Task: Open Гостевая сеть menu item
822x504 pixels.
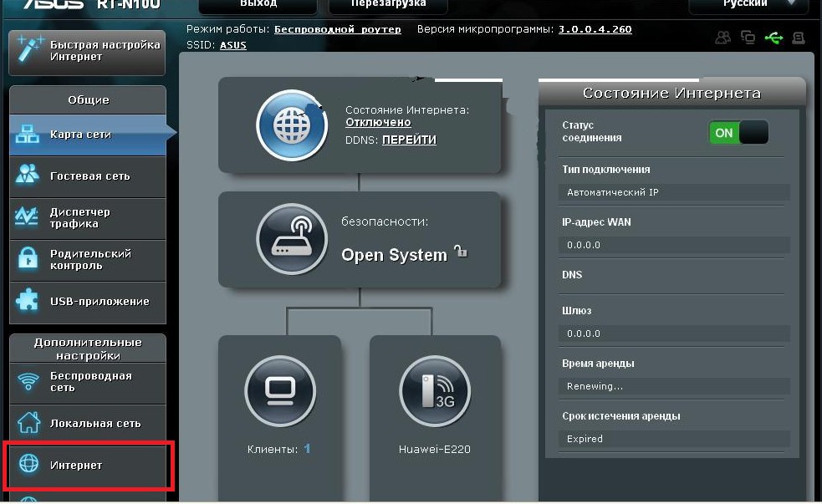Action: pos(88,176)
